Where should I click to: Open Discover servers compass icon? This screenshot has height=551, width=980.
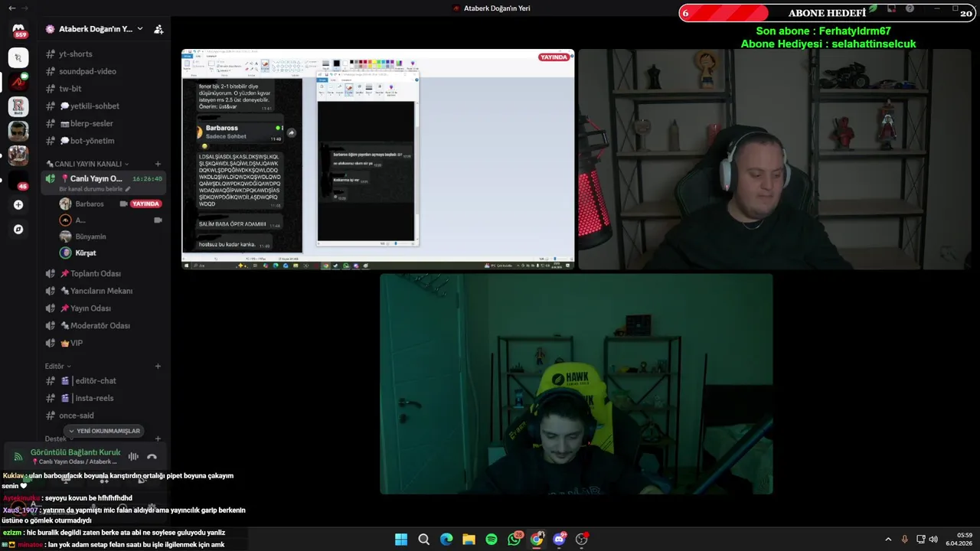(x=18, y=229)
